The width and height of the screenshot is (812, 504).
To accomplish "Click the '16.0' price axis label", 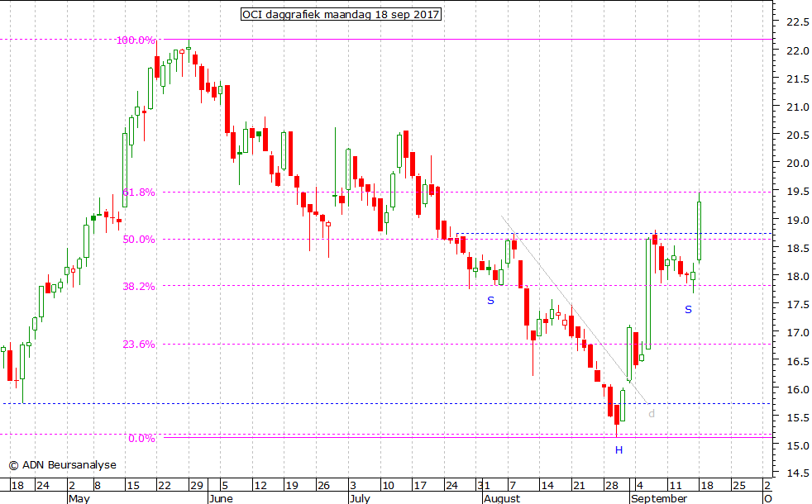I will click(797, 389).
